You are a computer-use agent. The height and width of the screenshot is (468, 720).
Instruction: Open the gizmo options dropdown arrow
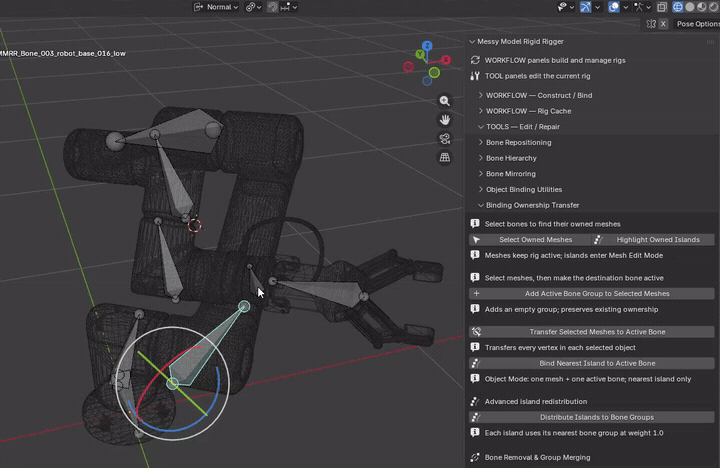597,7
